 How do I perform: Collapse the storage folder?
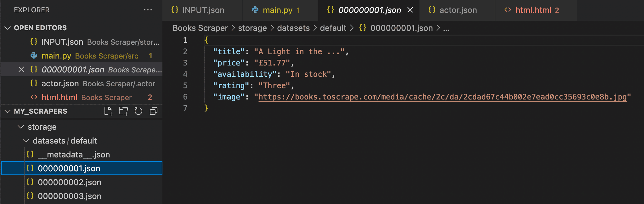[21, 127]
